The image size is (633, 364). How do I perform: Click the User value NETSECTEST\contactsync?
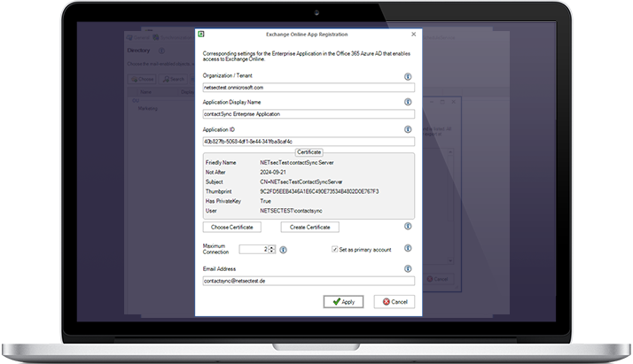point(291,211)
